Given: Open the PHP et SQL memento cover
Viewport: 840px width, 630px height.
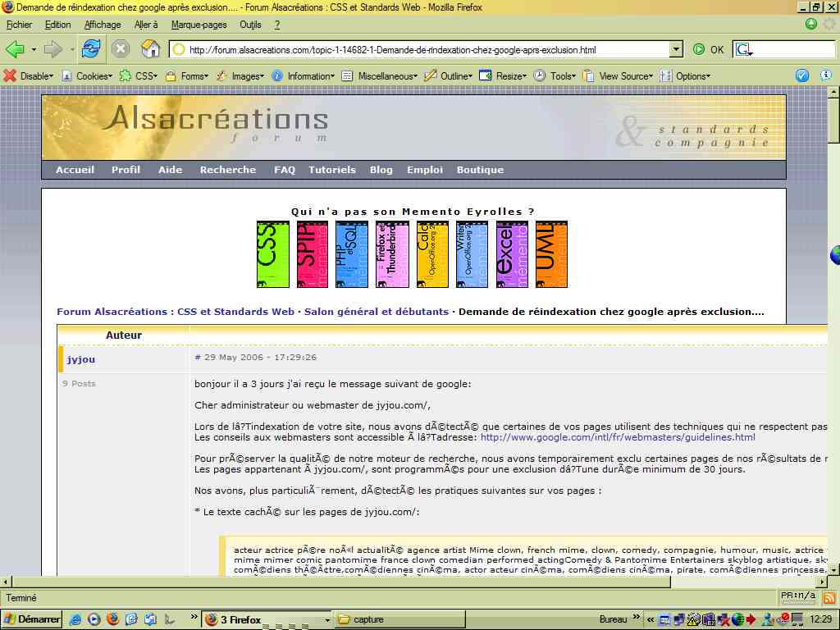Looking at the screenshot, I should (351, 254).
